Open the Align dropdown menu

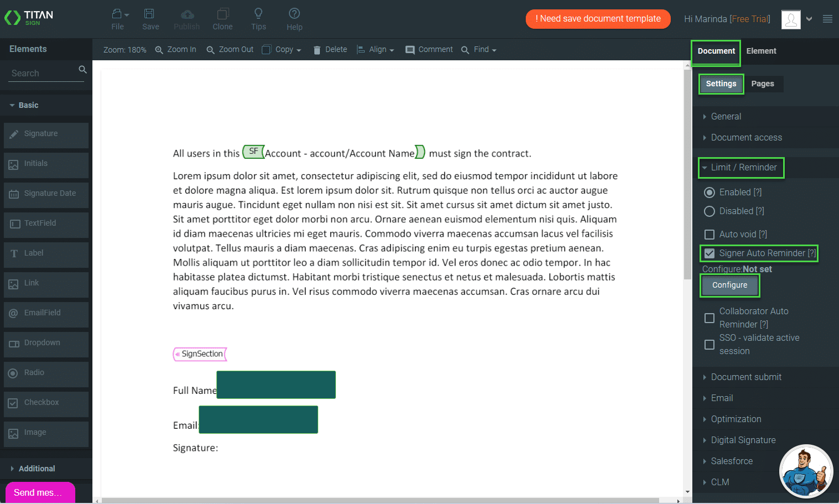pos(376,50)
